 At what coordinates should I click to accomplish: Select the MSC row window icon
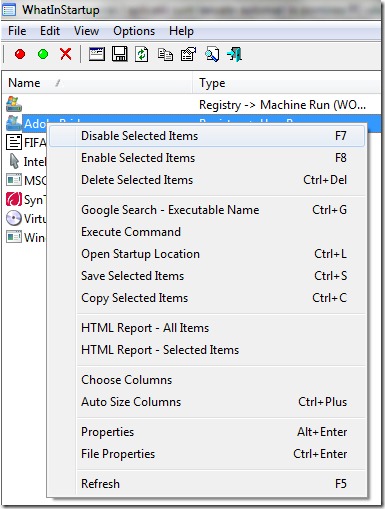(x=14, y=180)
